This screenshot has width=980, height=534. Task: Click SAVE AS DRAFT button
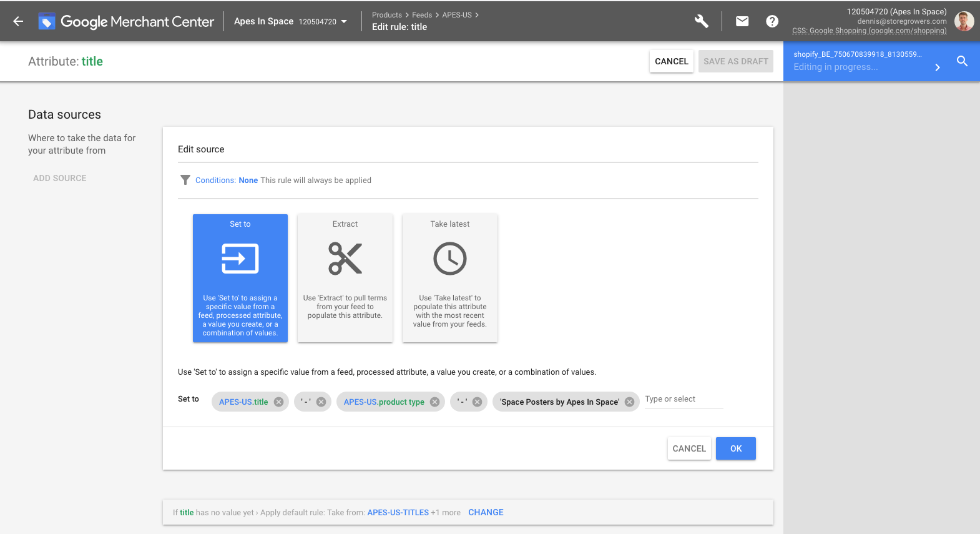click(x=736, y=61)
